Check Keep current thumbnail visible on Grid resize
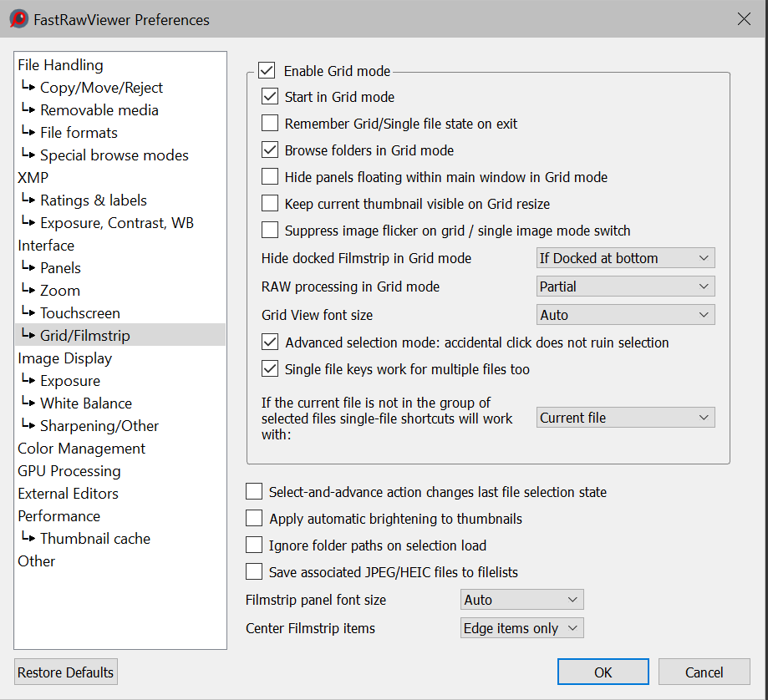The width and height of the screenshot is (768, 700). click(x=270, y=204)
